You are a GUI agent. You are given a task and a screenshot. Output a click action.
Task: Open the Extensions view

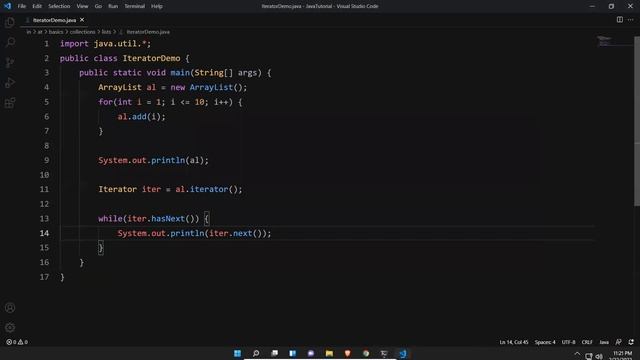coord(10,102)
